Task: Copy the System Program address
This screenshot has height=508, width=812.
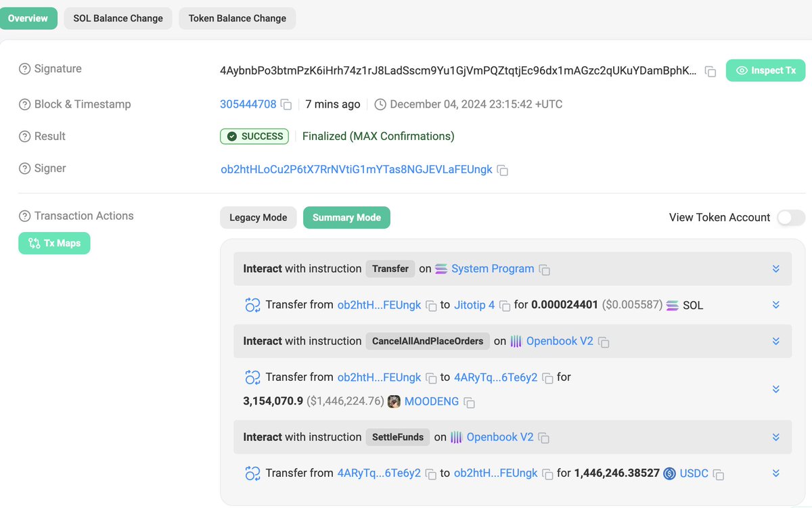Action: [x=545, y=270]
